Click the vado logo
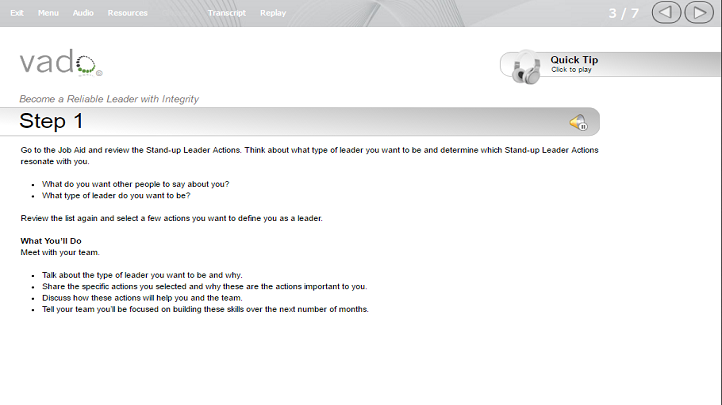Screen dimensions: 722x405 coord(60,62)
